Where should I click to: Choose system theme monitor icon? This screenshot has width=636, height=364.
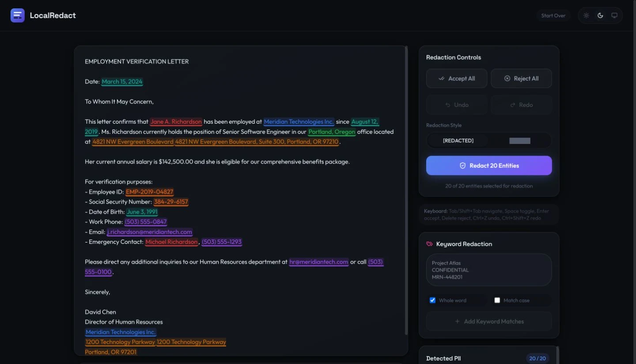[614, 15]
